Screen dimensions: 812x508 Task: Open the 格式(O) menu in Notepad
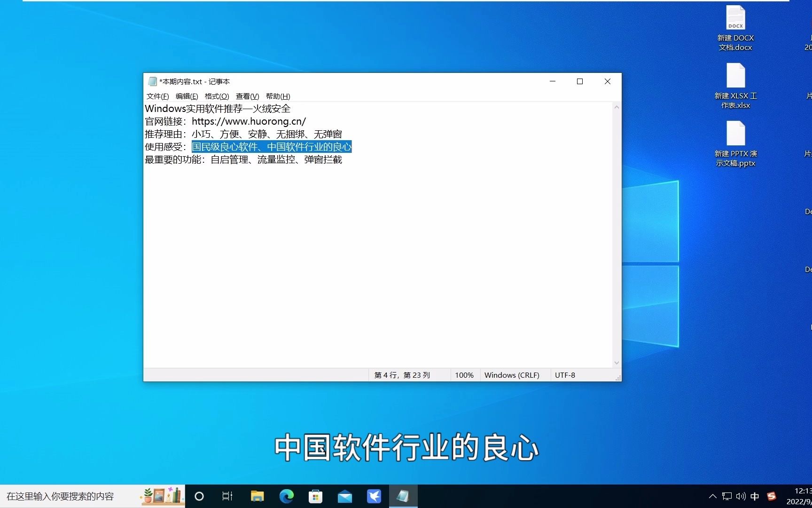pyautogui.click(x=216, y=96)
